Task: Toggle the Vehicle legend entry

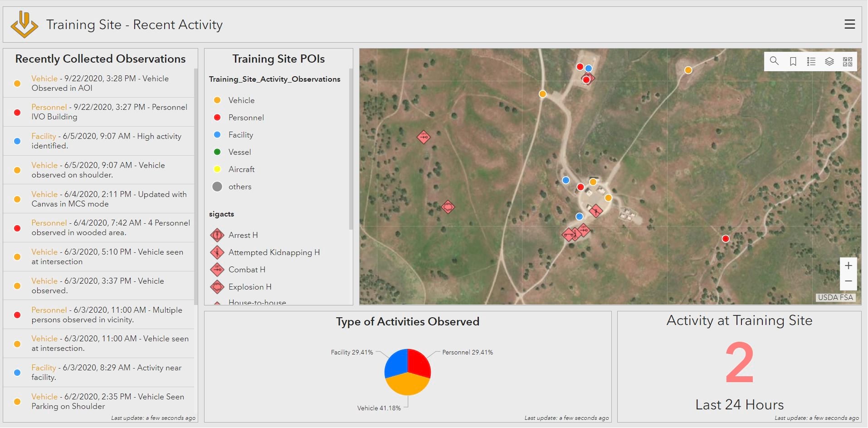Action: [x=241, y=100]
